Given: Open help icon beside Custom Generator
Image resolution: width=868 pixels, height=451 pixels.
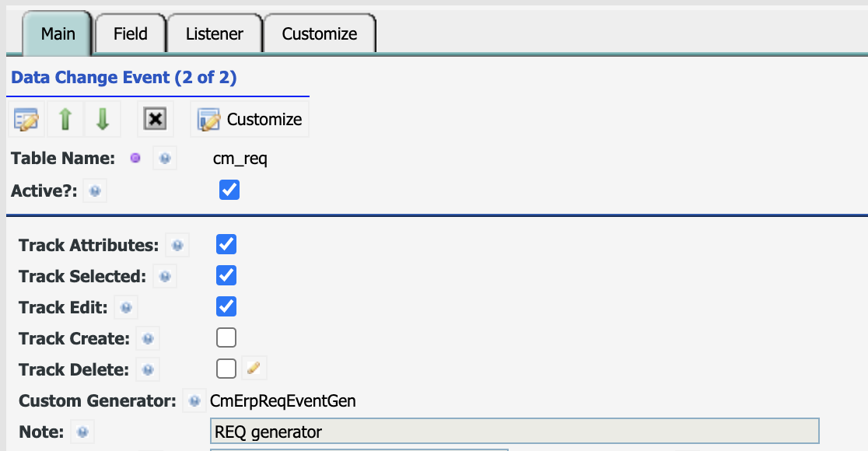Looking at the screenshot, I should (x=194, y=400).
